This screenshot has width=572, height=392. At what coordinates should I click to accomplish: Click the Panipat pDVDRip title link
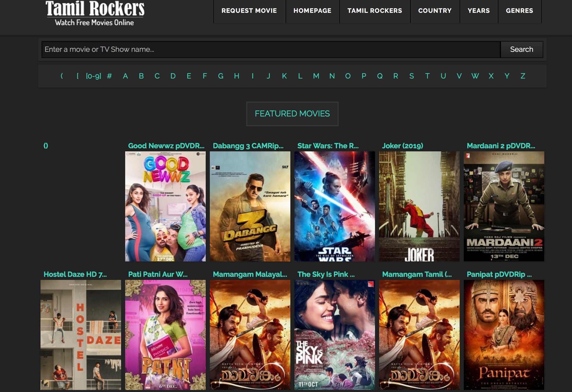(x=499, y=275)
